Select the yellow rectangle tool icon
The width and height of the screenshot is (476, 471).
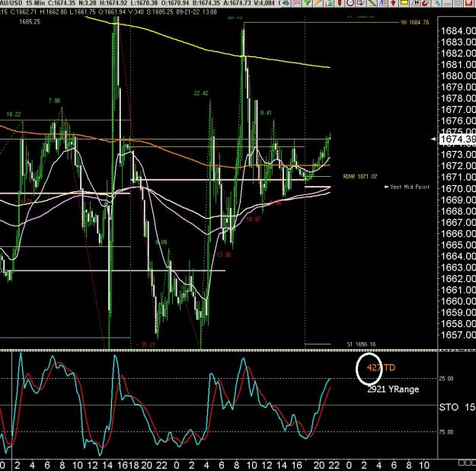tap(404, 3)
